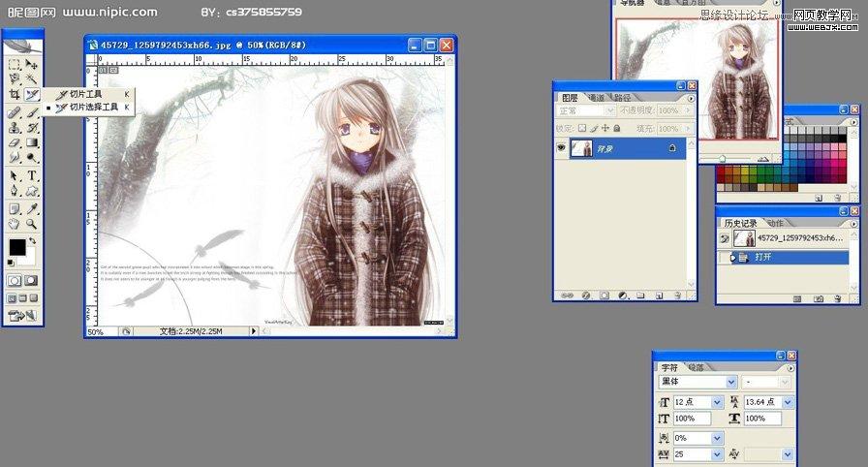
Task: Click the white background color swatch
Action: point(29,259)
